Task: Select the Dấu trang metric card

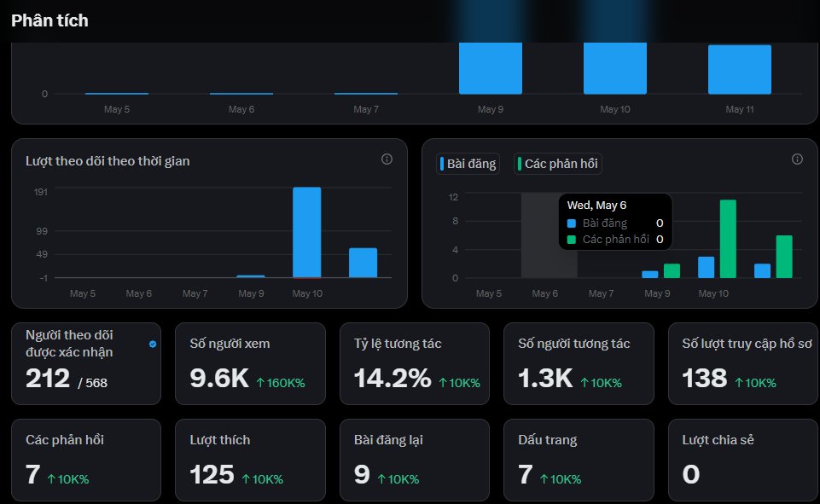Action: click(579, 461)
